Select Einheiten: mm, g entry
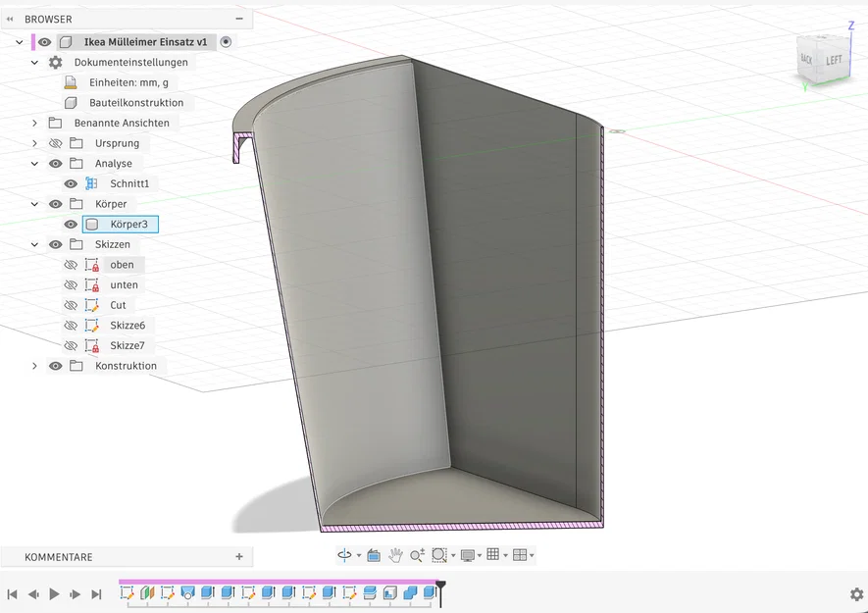Viewport: 868px width, 613px height. click(x=128, y=82)
